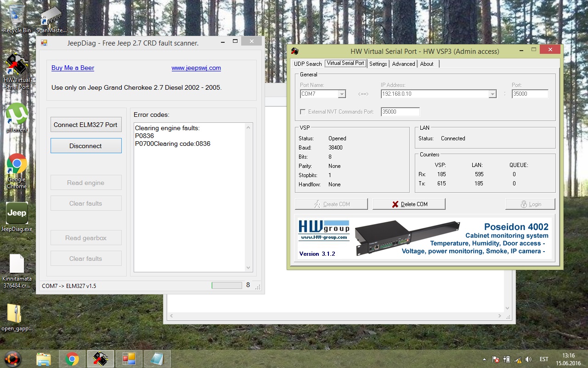Click the JeepDiag window resize grip
The image size is (588, 368).
(x=258, y=287)
